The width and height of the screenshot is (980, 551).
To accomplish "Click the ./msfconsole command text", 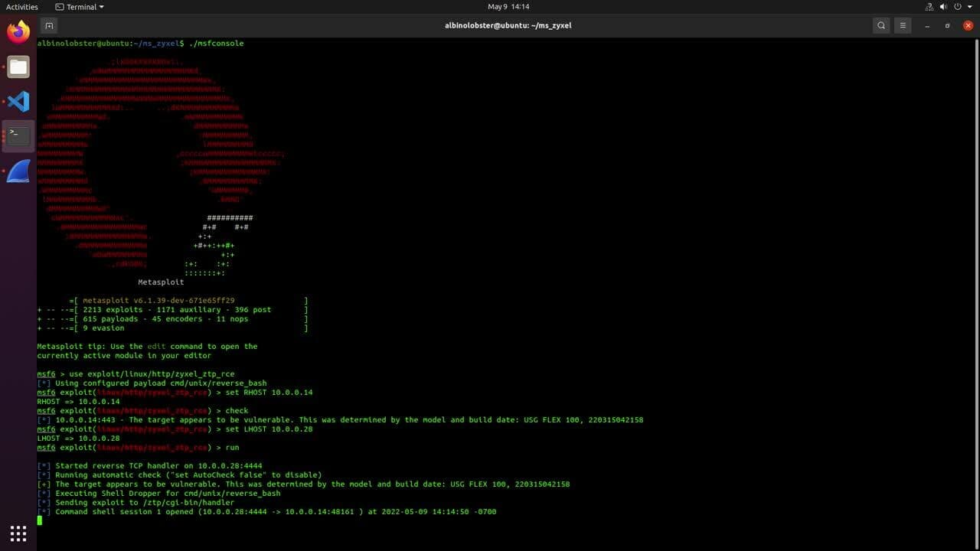I will tap(216, 44).
